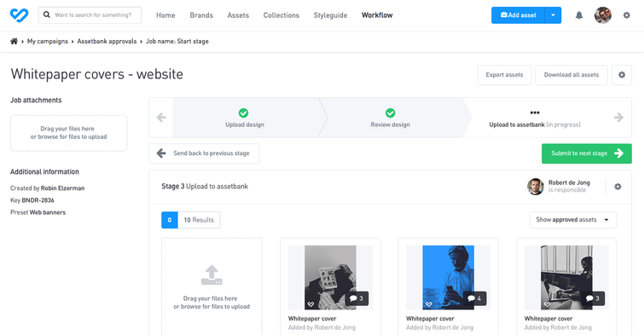Image resolution: width=644 pixels, height=335 pixels.
Task: Click the heart logo in top-left corner
Action: [19, 15]
